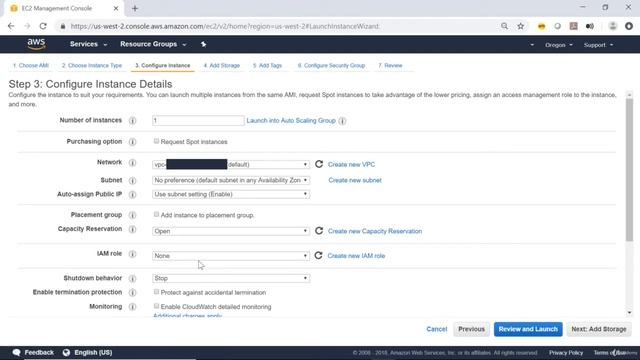Open info icon for Network
The height and width of the screenshot is (360, 640).
[x=132, y=162]
